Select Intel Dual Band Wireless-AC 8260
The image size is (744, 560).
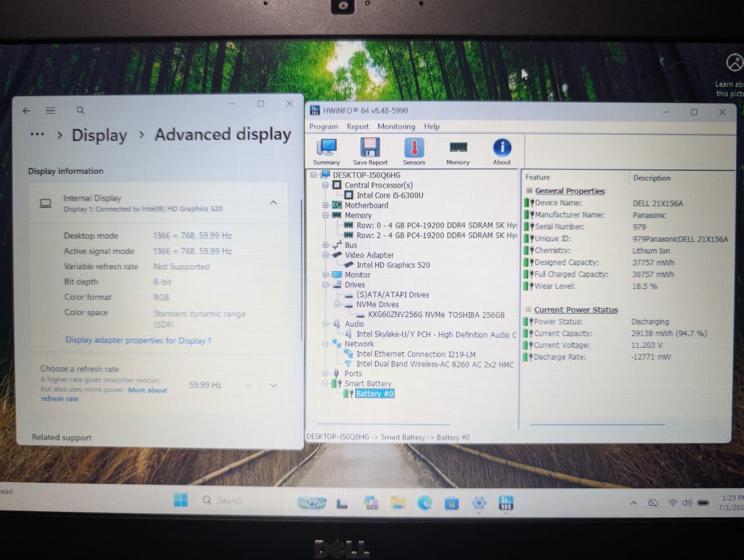click(435, 364)
